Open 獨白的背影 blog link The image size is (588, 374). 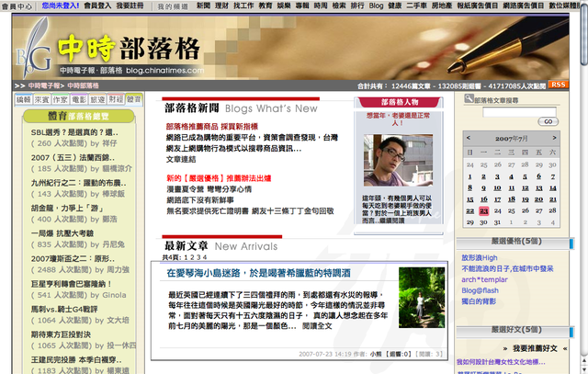(479, 301)
